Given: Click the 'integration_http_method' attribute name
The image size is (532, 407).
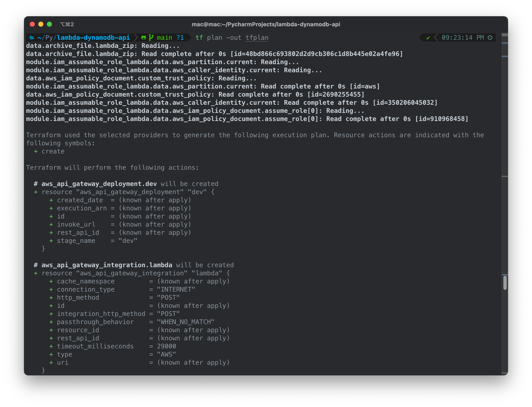Looking at the screenshot, I should pos(101,314).
